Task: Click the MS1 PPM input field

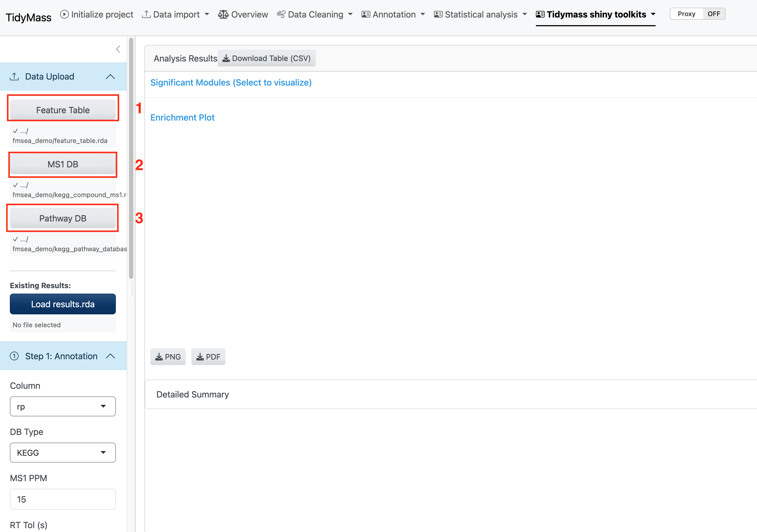Action: [x=63, y=499]
